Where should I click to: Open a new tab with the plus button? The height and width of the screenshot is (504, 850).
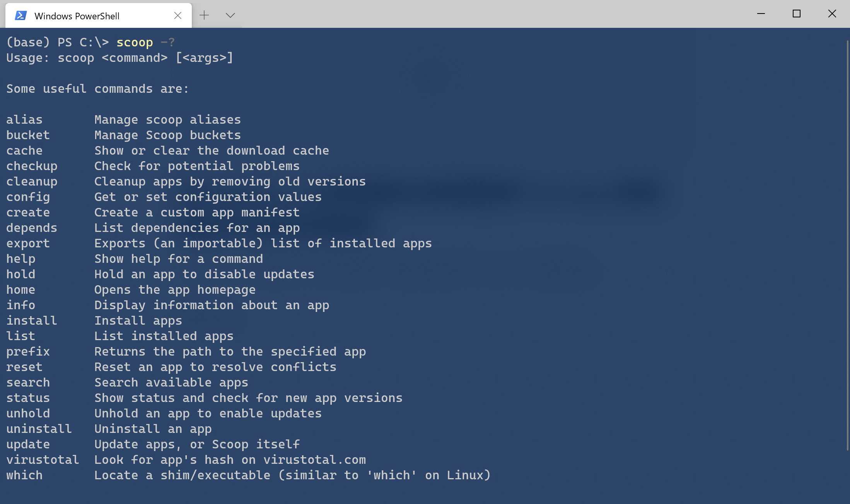(x=204, y=15)
